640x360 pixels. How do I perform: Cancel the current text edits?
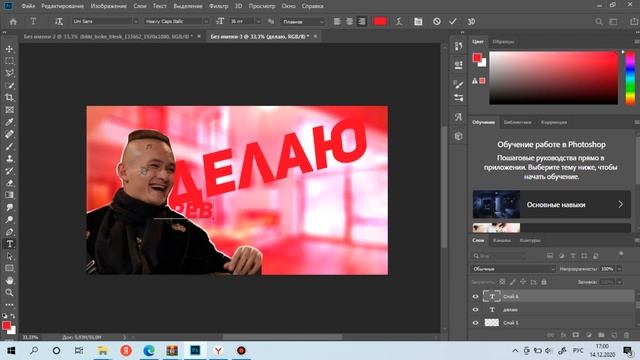click(437, 22)
